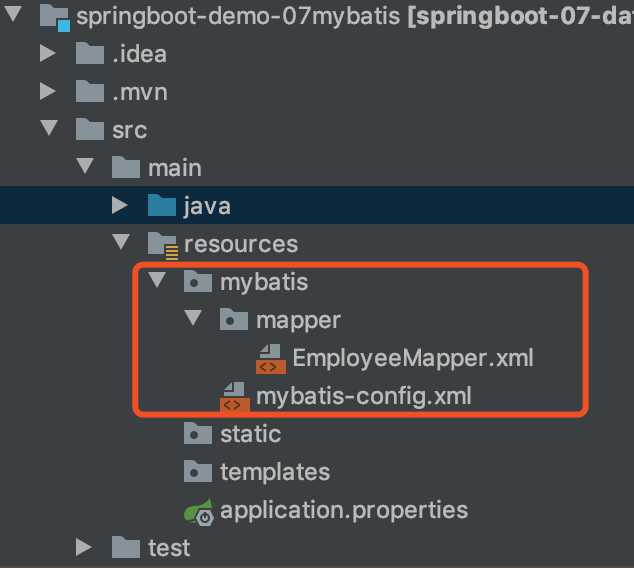The height and width of the screenshot is (568, 634).
Task: Collapse the resources folder arrow
Action: tap(121, 242)
